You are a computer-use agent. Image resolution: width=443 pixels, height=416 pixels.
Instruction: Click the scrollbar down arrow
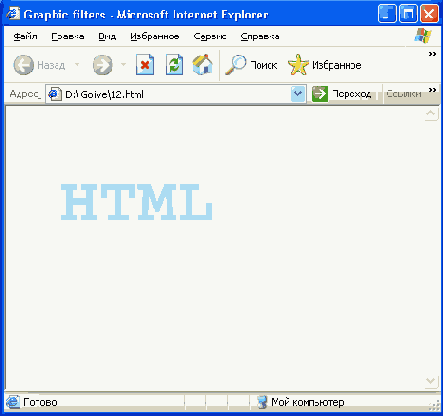(x=431, y=381)
